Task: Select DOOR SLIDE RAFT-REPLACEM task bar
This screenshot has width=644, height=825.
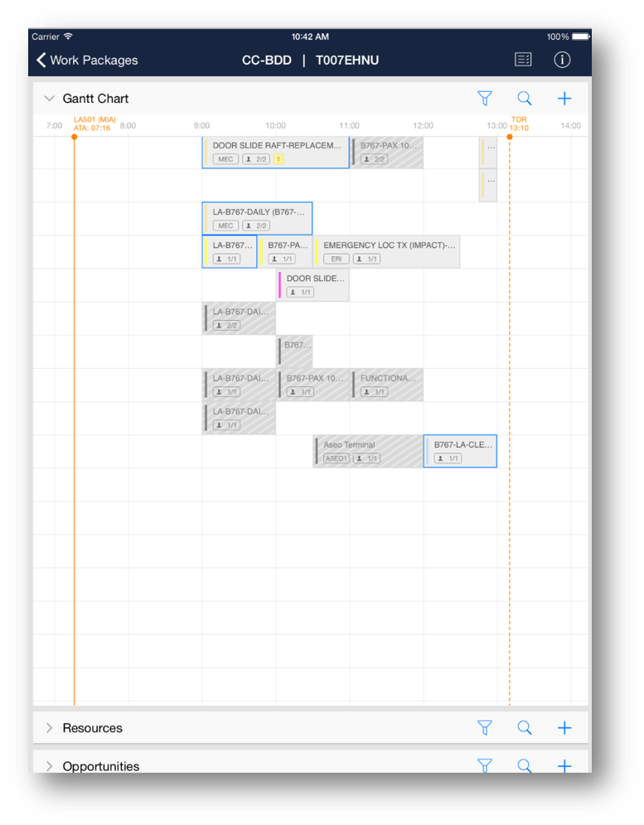Action: (x=276, y=153)
